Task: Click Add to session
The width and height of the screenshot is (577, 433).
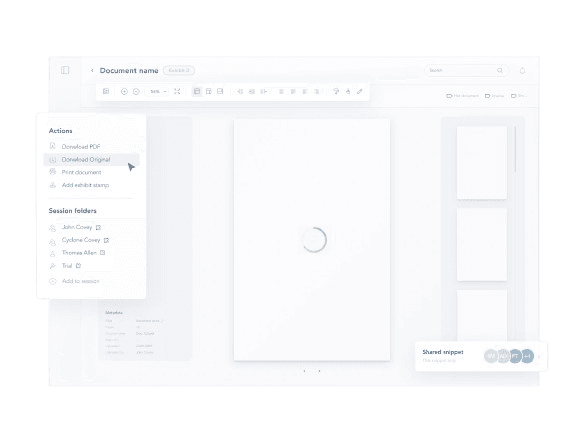Action: pyautogui.click(x=80, y=281)
